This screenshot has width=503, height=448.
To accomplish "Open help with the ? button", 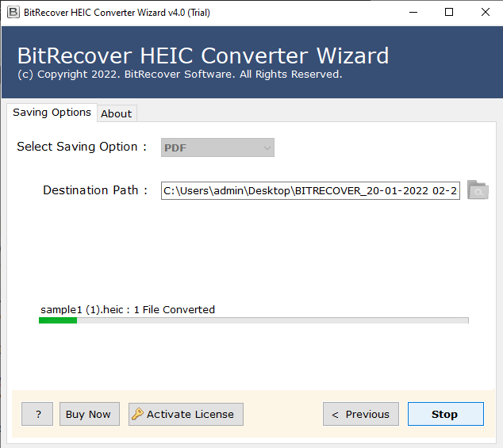I will pyautogui.click(x=37, y=414).
